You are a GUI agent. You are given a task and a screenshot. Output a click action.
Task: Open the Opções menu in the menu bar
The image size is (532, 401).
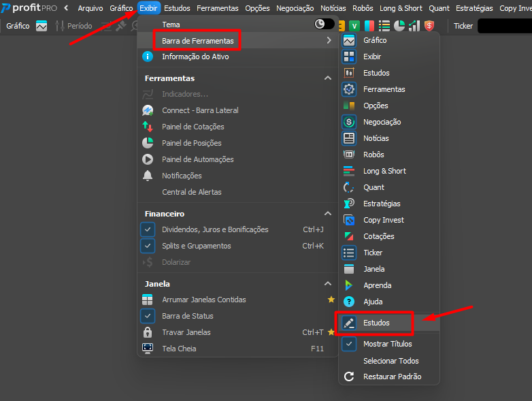click(258, 8)
